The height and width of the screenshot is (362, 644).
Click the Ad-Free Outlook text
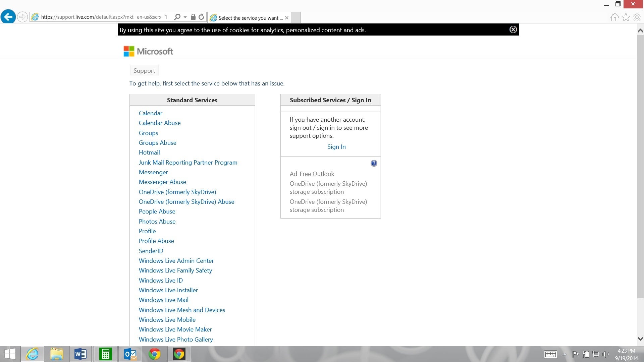(312, 174)
